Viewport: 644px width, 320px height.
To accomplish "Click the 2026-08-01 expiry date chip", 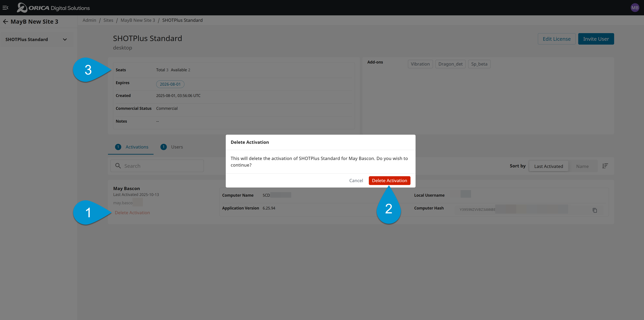I will 170,84.
